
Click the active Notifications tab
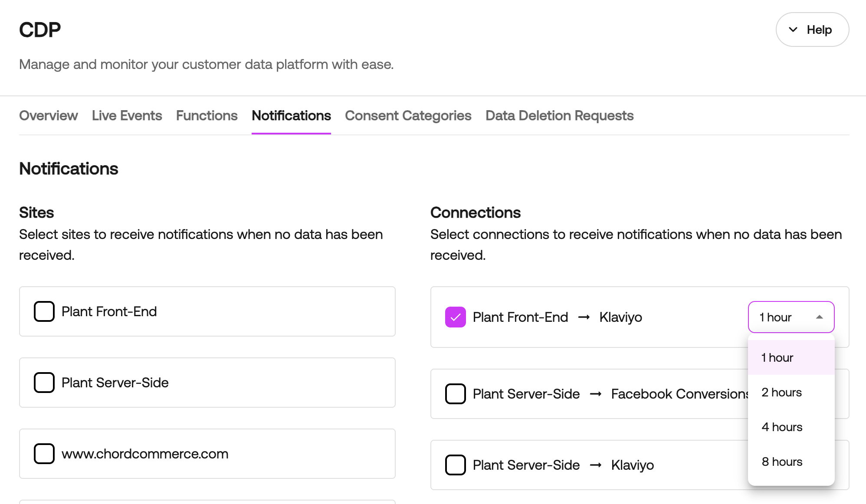pos(291,115)
